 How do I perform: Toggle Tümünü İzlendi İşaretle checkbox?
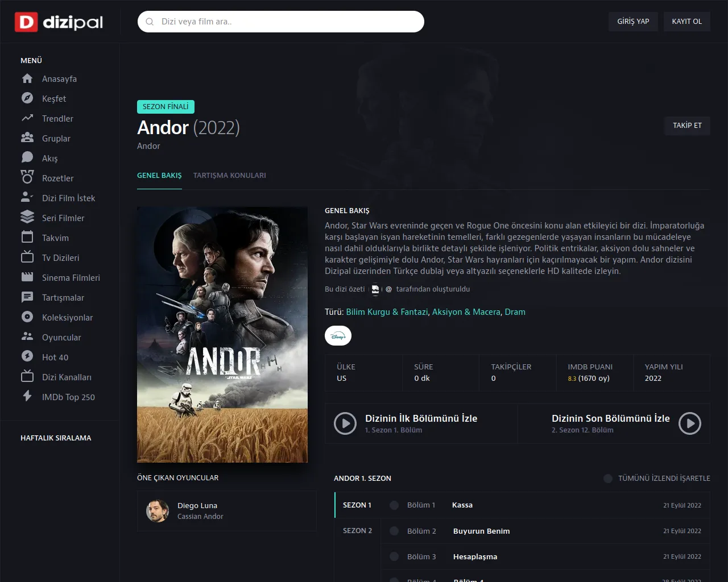coord(608,479)
